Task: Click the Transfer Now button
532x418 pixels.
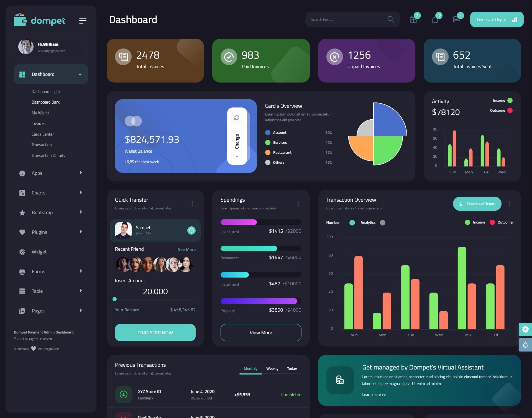Action: (155, 332)
